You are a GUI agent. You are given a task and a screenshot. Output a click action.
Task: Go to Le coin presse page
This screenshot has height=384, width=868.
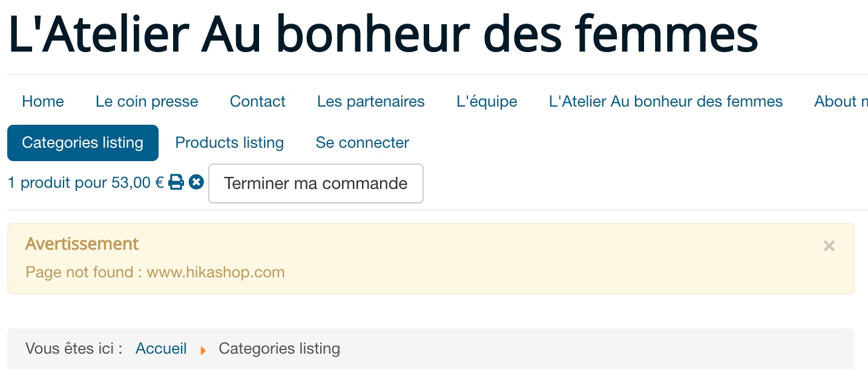click(146, 102)
